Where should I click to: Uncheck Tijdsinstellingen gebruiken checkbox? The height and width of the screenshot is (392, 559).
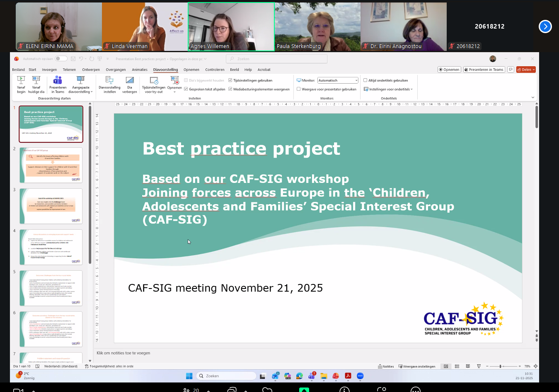click(x=230, y=80)
